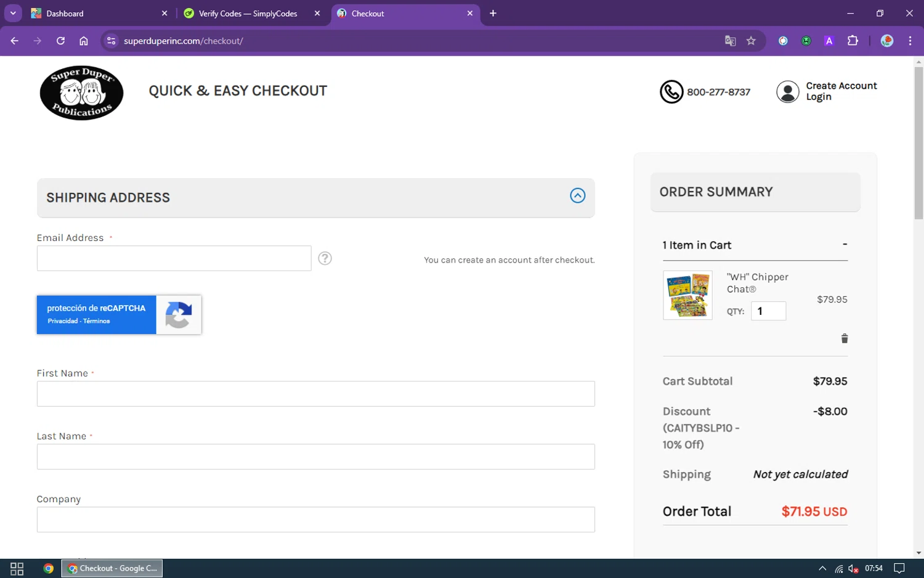Screen dimensions: 924x578
Task: Collapse the 1 Item in Cart list
Action: pos(845,244)
